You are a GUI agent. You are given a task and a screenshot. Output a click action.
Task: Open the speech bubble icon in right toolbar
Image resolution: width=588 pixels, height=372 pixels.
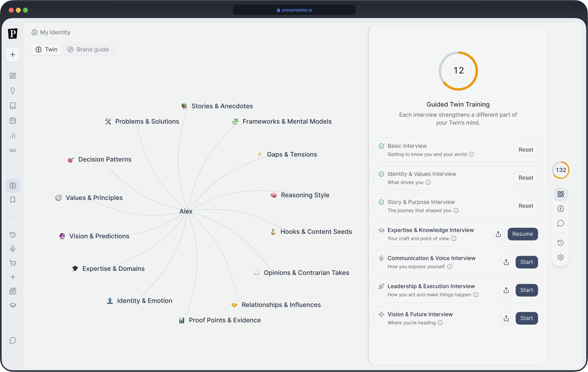pyautogui.click(x=561, y=223)
